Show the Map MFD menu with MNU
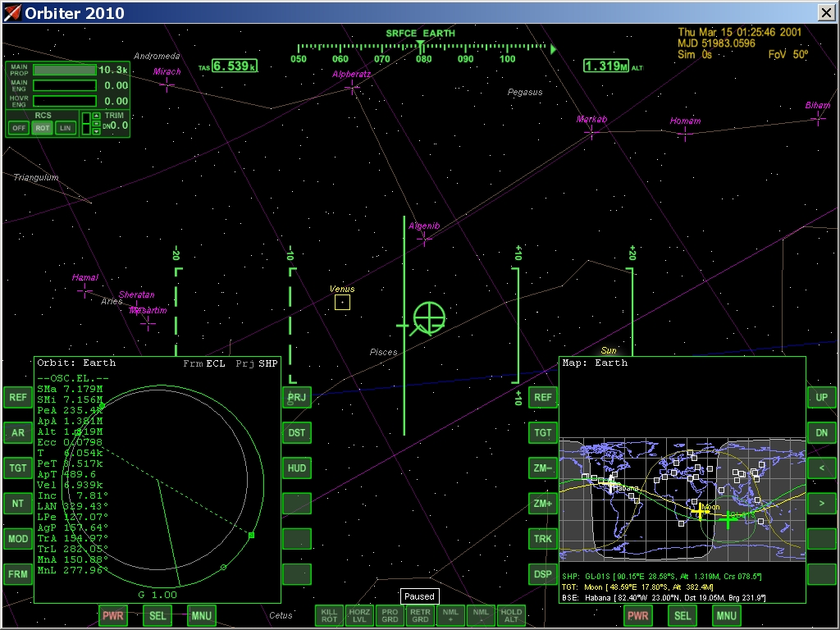This screenshot has height=630, width=840. tap(727, 615)
